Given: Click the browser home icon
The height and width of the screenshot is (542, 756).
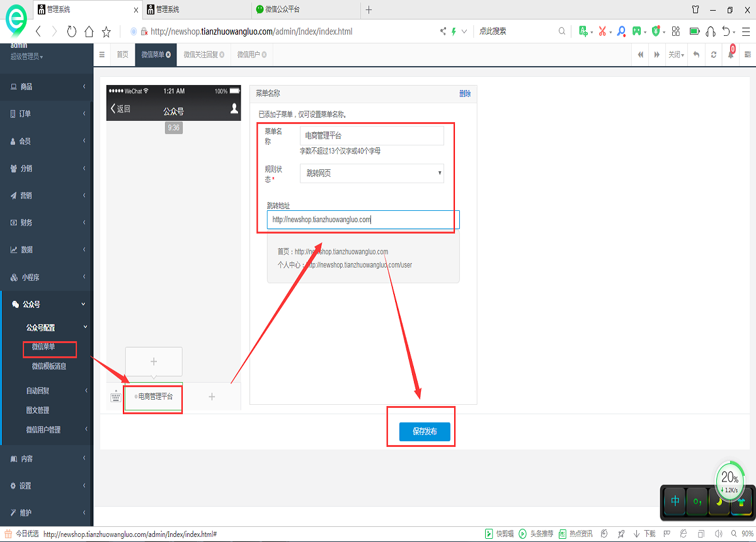Looking at the screenshot, I should point(89,31).
